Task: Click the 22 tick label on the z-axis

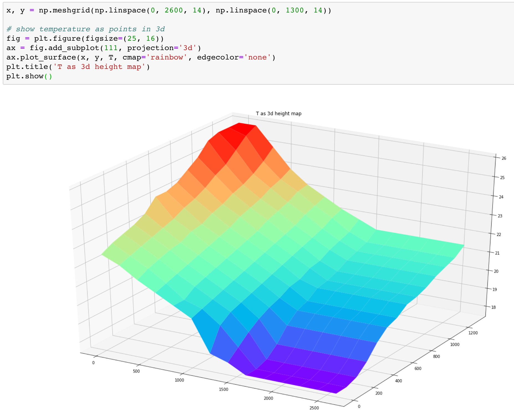Action: tap(499, 235)
